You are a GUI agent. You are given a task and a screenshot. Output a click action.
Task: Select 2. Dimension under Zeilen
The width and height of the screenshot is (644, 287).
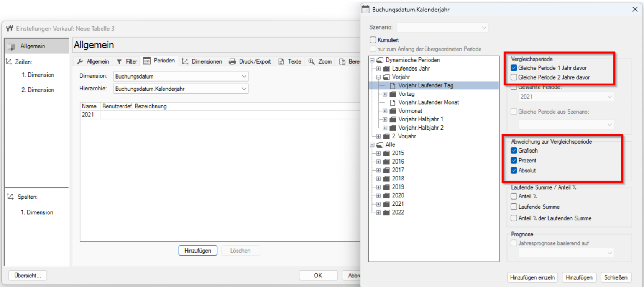point(38,90)
